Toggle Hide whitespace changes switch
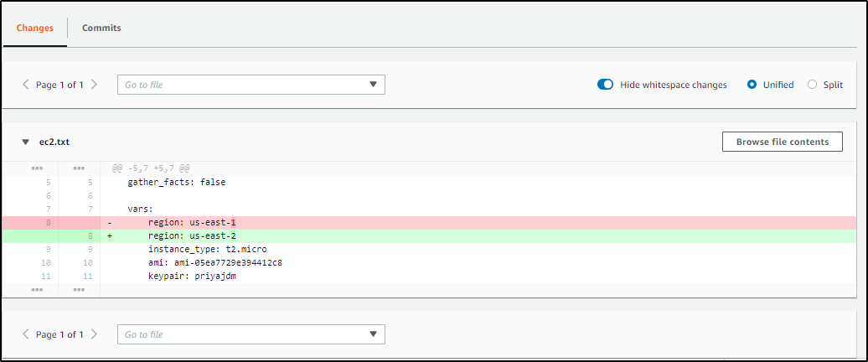The width and height of the screenshot is (868, 362). click(605, 85)
